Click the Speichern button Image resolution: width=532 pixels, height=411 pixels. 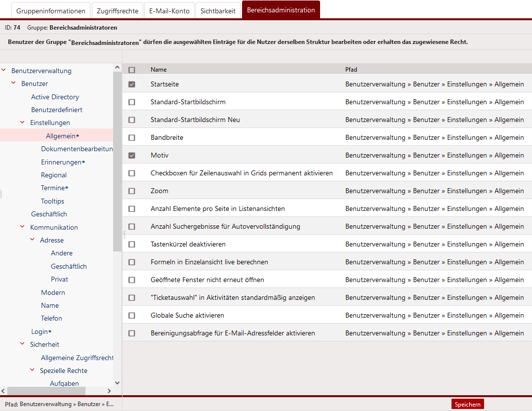(x=467, y=404)
